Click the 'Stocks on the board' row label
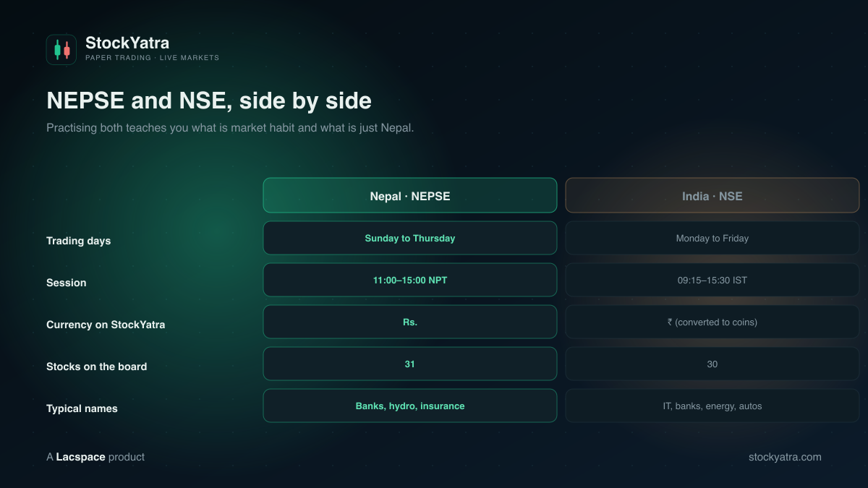 pyautogui.click(x=96, y=367)
